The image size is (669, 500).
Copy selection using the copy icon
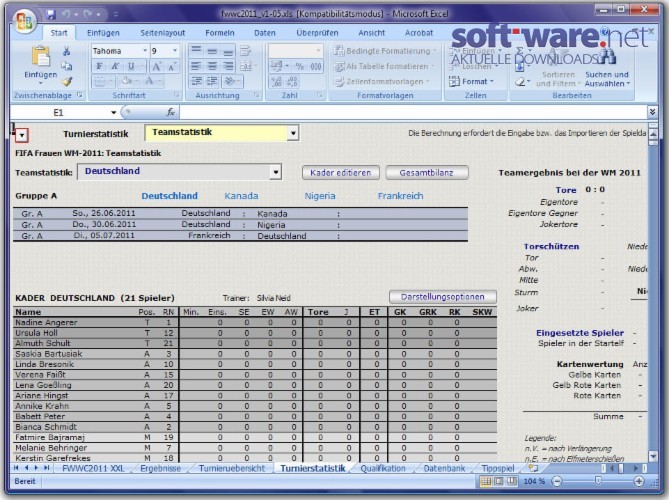click(67, 66)
